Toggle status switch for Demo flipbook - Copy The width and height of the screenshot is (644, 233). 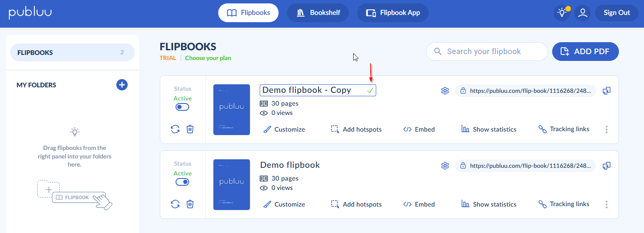click(182, 107)
